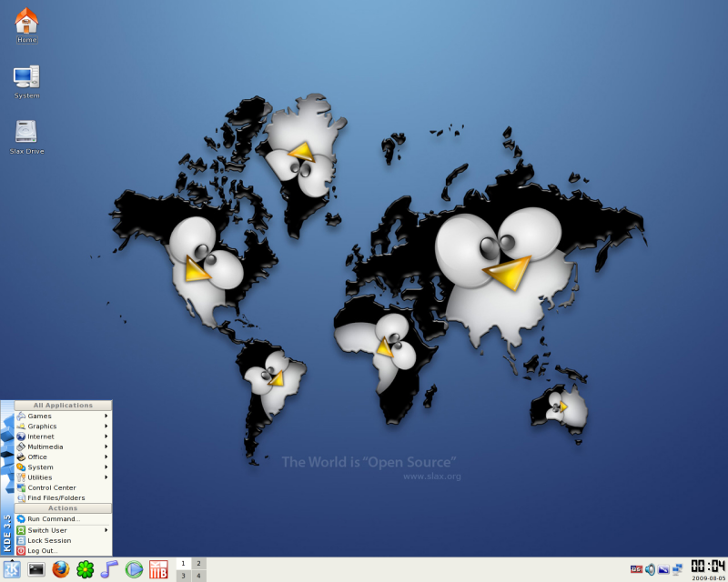Click the display settings tray icon
The height and width of the screenshot is (582, 728).
pyautogui.click(x=664, y=569)
